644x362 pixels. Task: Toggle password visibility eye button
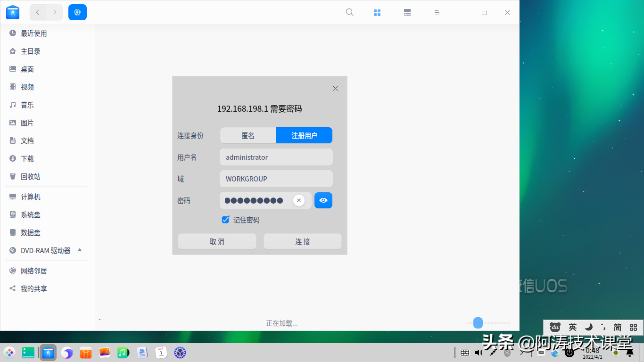323,200
